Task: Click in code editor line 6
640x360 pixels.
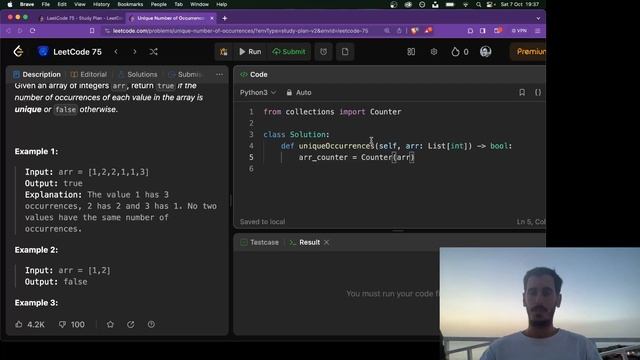Action: click(x=400, y=169)
